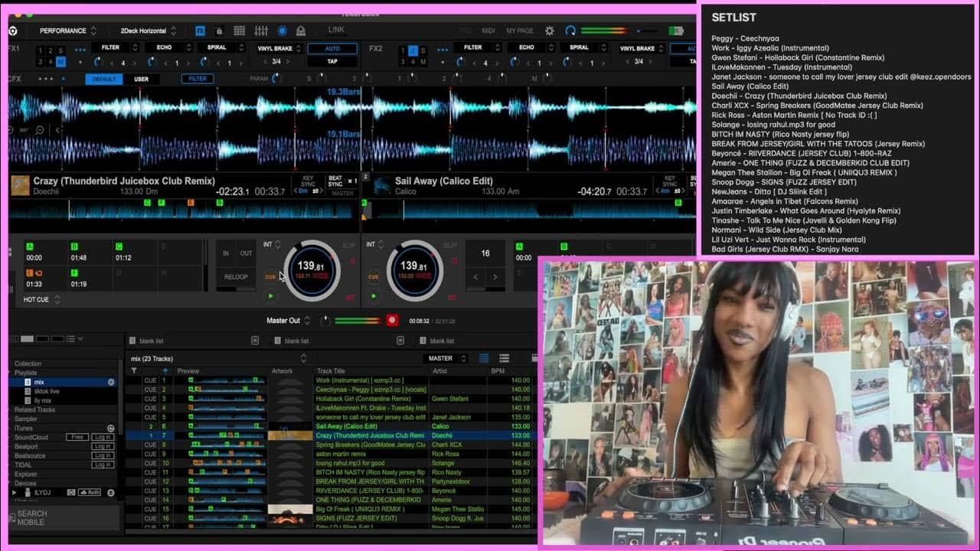Viewport: 980px width, 551px height.
Task: Open the recording panel icon in top toolbar
Action: click(282, 31)
